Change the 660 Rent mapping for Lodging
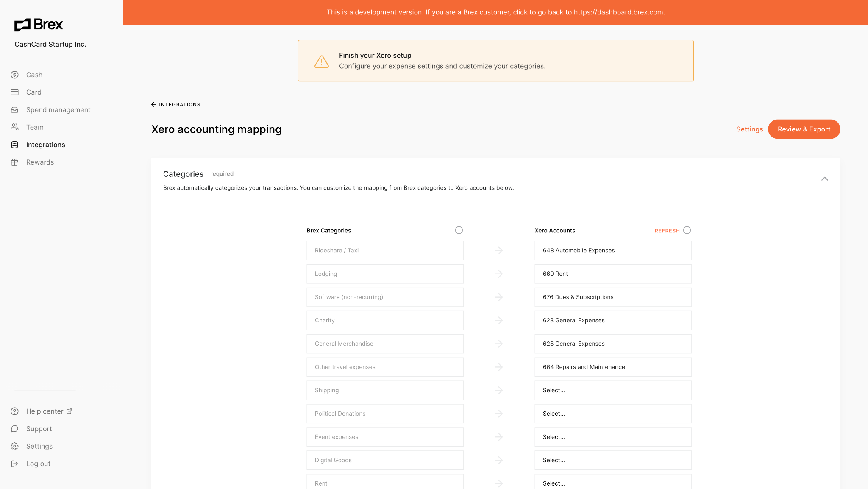 (x=613, y=274)
